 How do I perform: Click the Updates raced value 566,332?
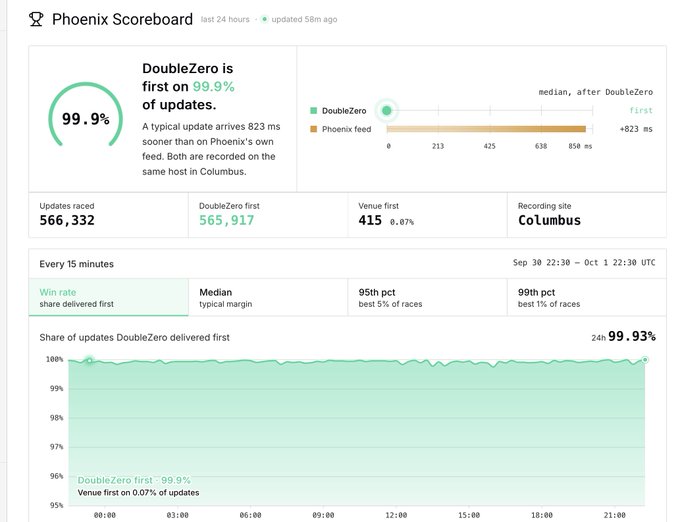67,220
